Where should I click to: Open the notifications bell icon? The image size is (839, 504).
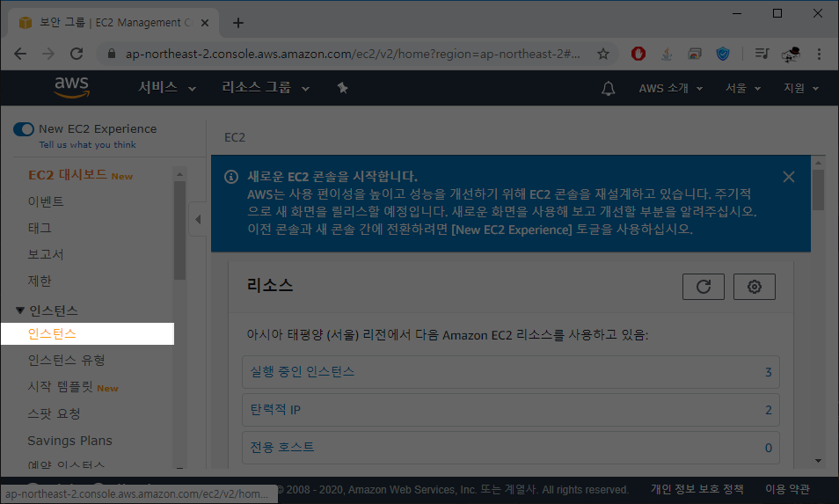tap(608, 88)
